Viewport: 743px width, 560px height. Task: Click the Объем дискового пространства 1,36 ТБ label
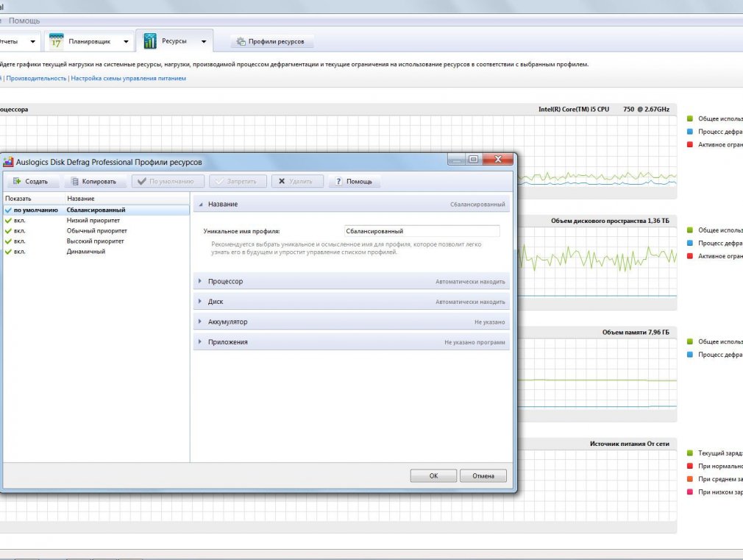(x=610, y=221)
